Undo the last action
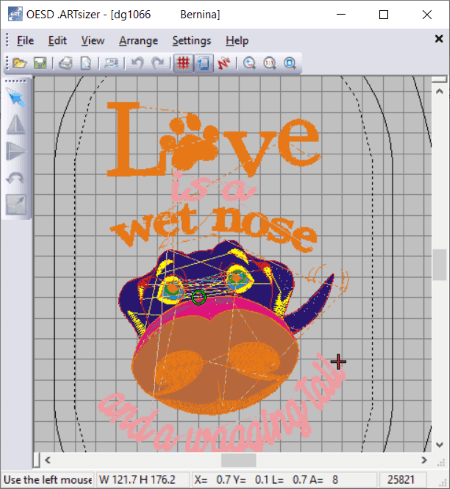This screenshot has width=450, height=489. pos(137,63)
